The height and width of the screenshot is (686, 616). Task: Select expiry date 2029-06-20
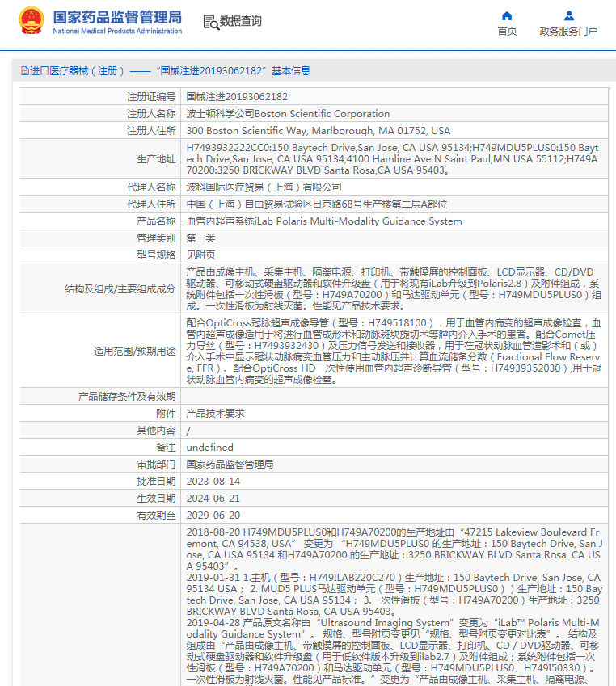(213, 516)
